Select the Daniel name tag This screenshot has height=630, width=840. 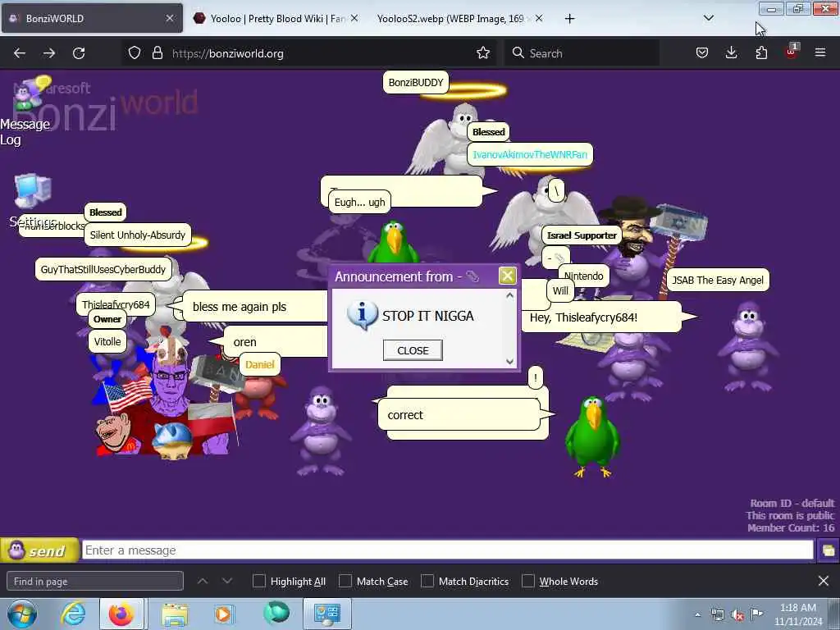tap(259, 364)
